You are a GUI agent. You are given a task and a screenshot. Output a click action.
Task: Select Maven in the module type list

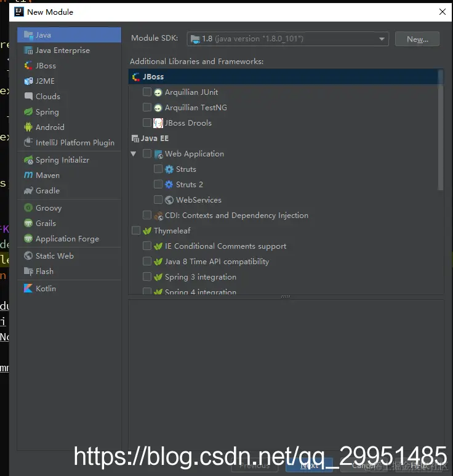[x=69, y=175]
